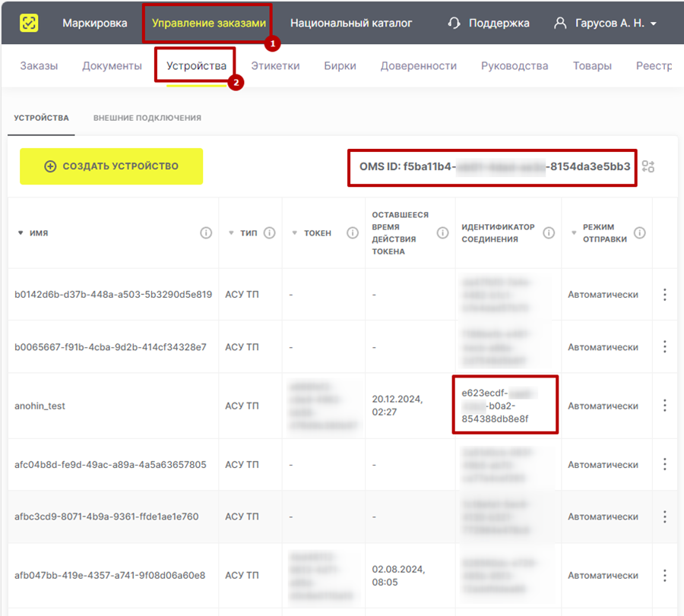Open the Режим отправки filter arrow
Image resolution: width=684 pixels, height=616 pixels.
(x=574, y=232)
